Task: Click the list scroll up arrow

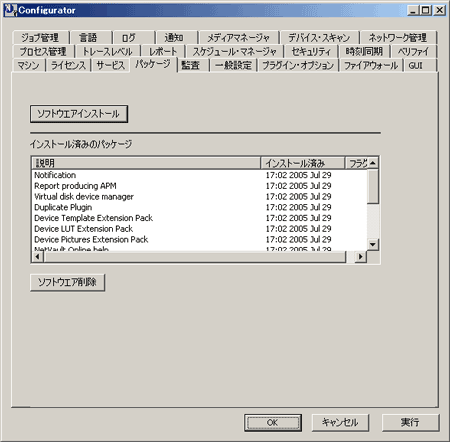Action: tap(373, 163)
